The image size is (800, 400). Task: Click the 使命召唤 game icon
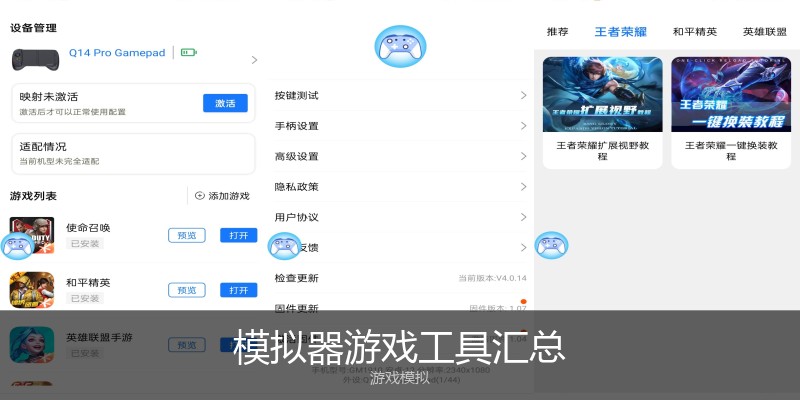pos(32,235)
